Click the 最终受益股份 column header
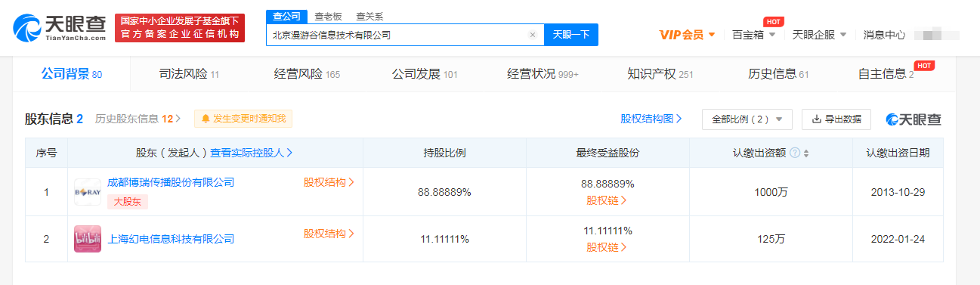Screen dimensions: 980x285 (x=607, y=153)
